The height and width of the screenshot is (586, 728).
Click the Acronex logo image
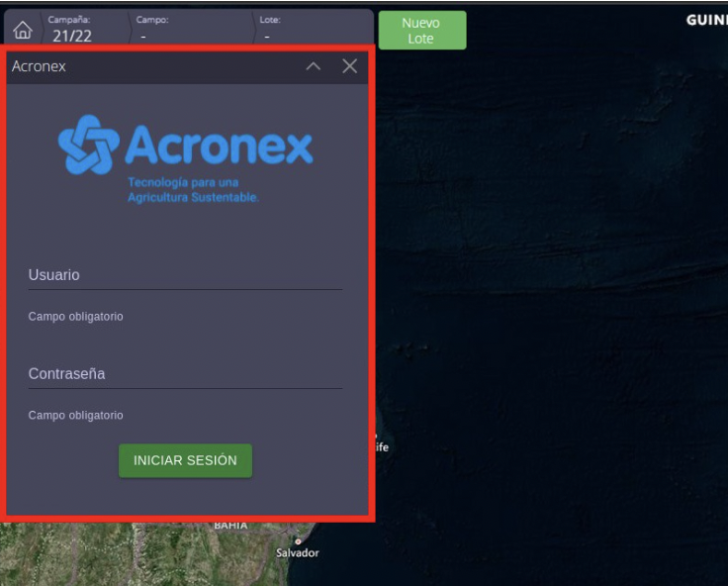185,158
